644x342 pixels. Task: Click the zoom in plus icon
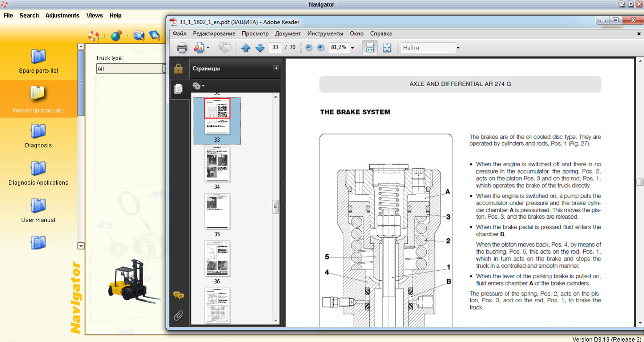(x=321, y=47)
